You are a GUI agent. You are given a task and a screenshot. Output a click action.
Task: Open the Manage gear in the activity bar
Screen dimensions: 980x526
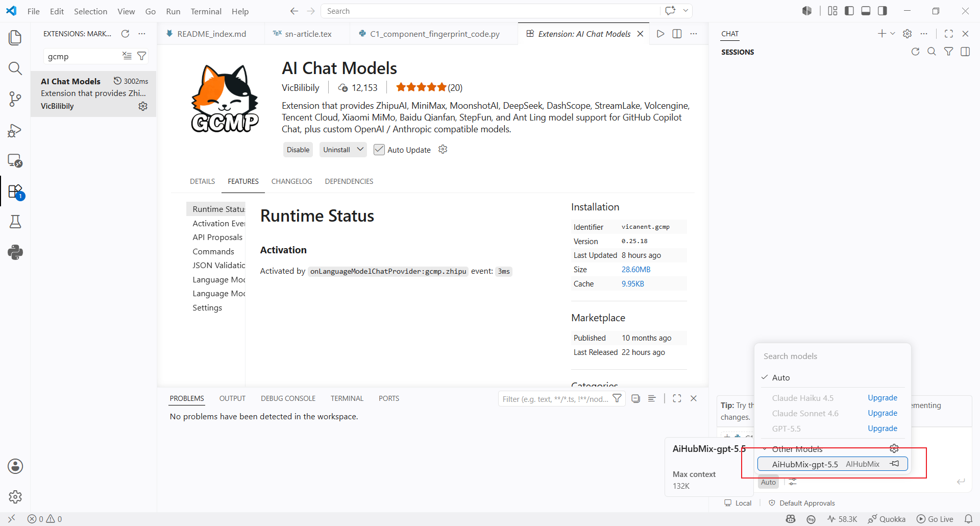click(x=15, y=496)
